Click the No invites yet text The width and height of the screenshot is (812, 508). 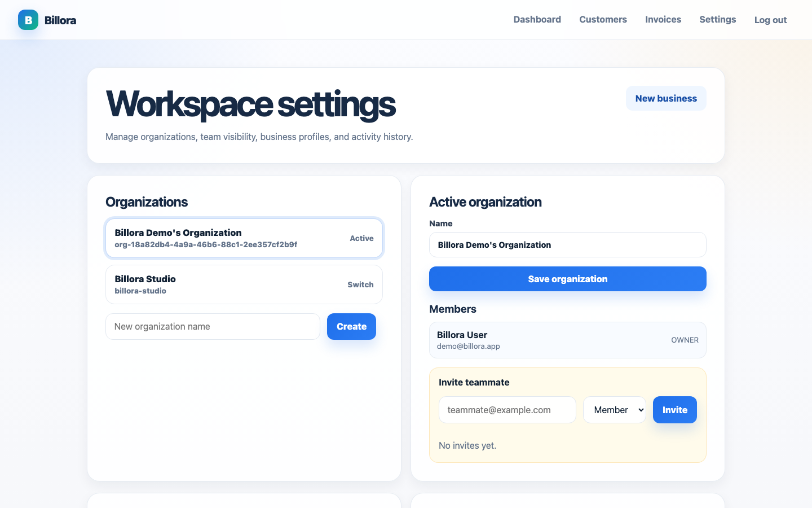point(467,445)
